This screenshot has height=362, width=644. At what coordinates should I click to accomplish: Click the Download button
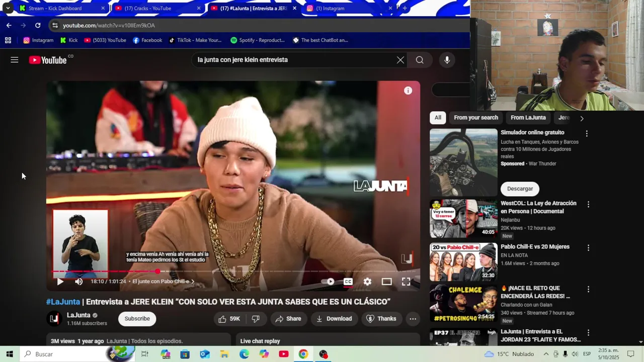[334, 319]
